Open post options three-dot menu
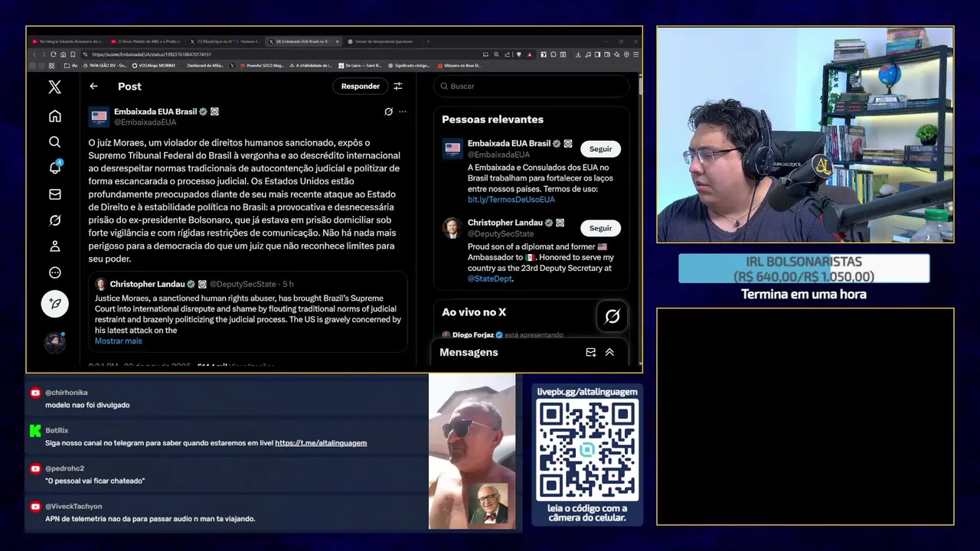 coord(403,112)
